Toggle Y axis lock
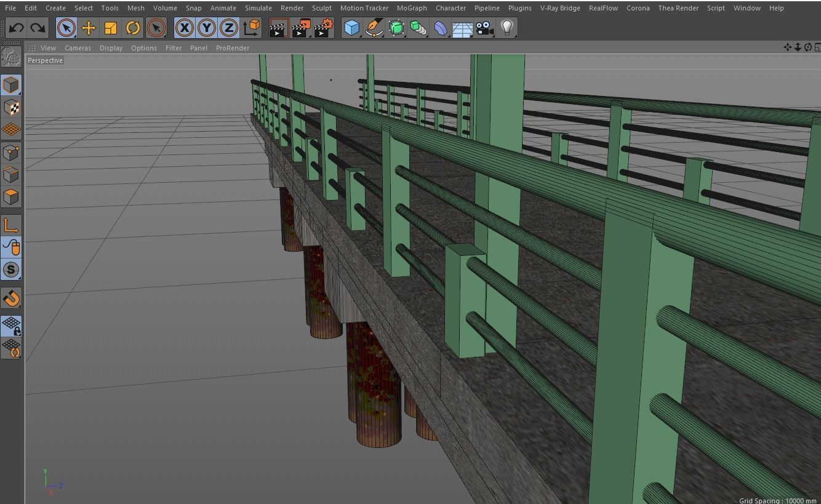 pyautogui.click(x=207, y=28)
